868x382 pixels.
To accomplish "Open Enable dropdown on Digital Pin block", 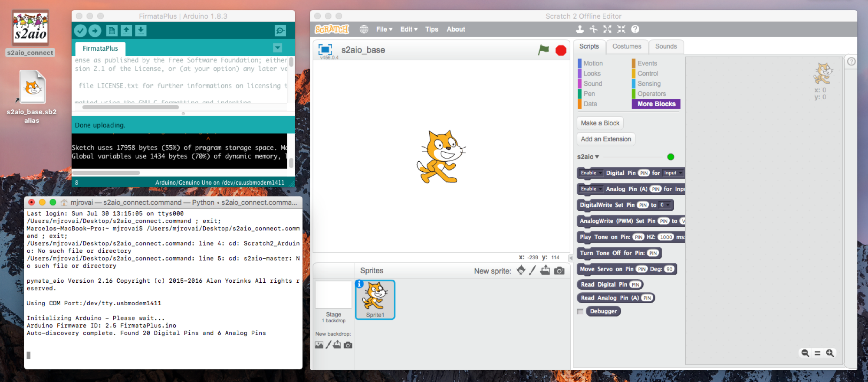I will [x=592, y=173].
